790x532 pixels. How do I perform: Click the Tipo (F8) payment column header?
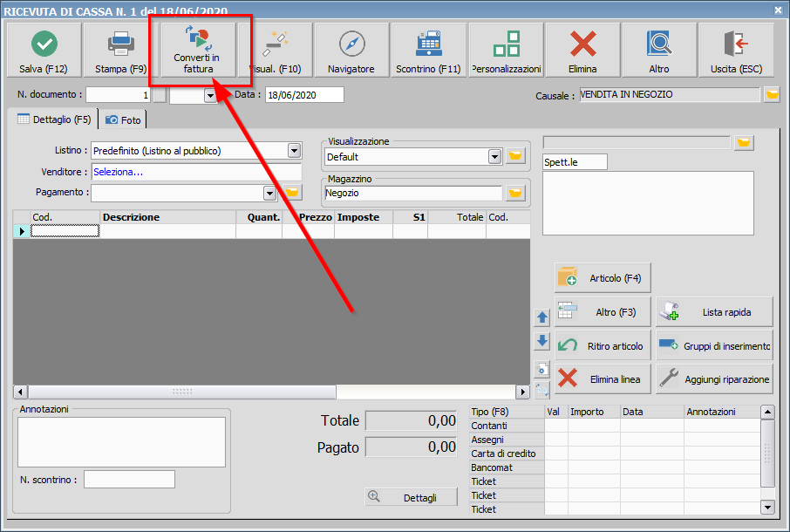click(507, 412)
